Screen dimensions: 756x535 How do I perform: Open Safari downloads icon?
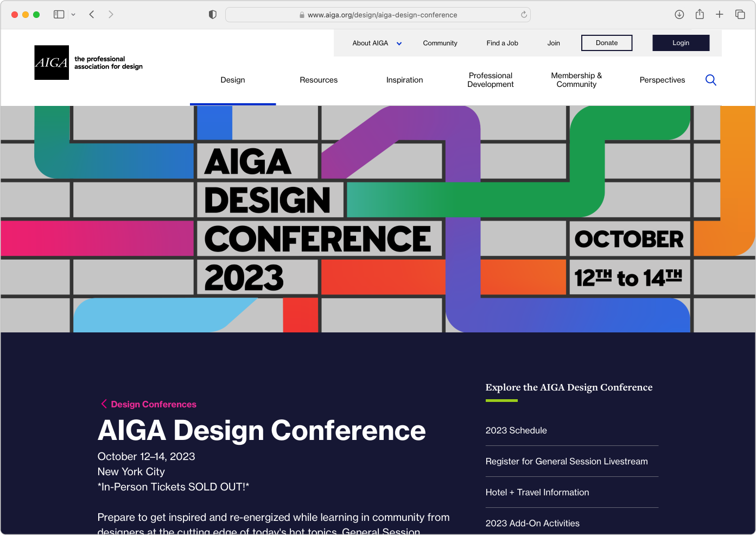pyautogui.click(x=679, y=15)
